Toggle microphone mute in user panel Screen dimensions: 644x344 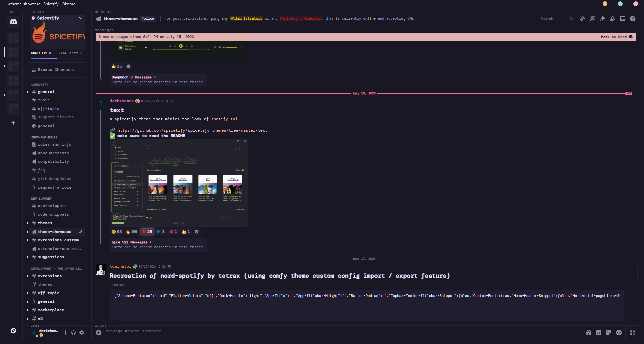66,333
